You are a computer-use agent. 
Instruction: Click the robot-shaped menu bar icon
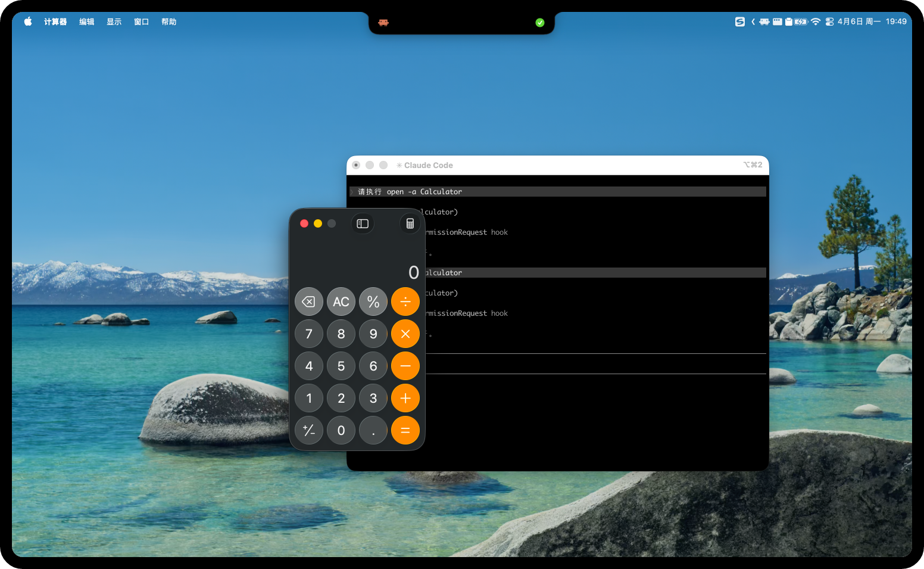tap(764, 21)
